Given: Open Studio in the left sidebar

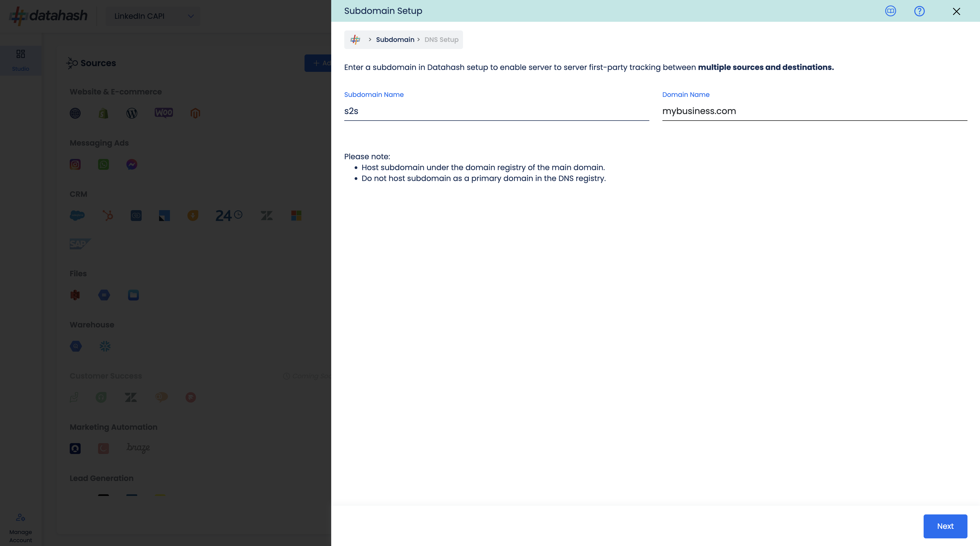Looking at the screenshot, I should coord(20,60).
